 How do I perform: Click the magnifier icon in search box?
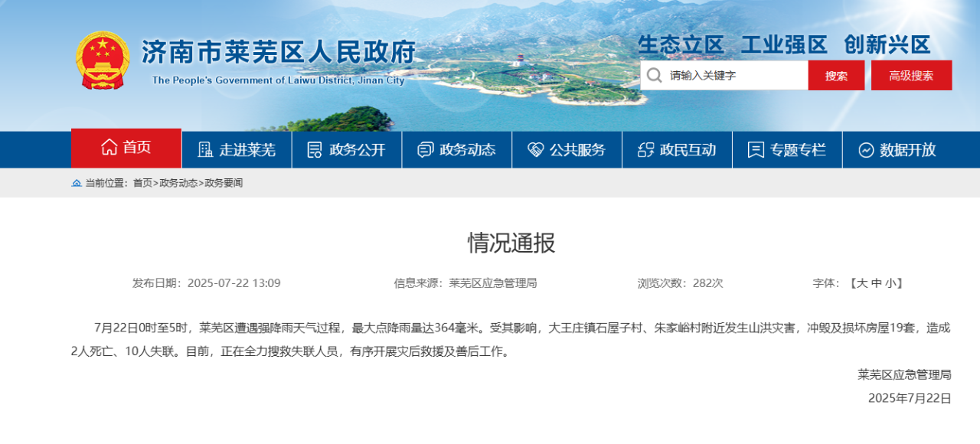point(654,75)
